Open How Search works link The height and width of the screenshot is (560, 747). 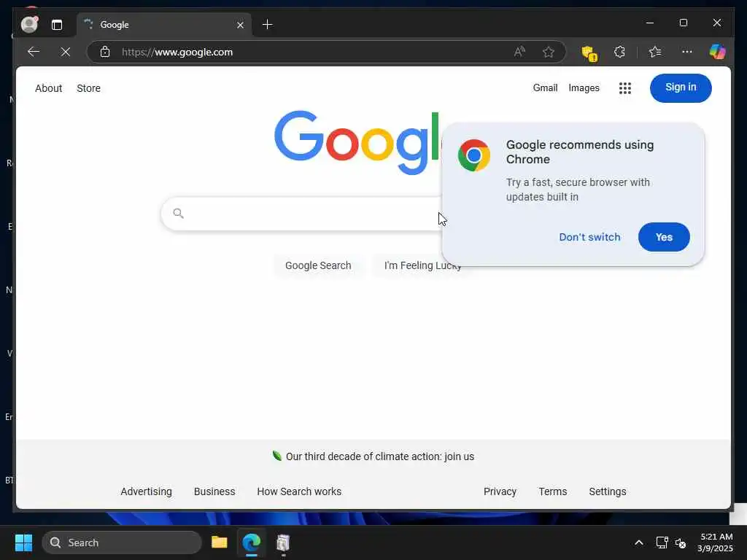coord(299,491)
